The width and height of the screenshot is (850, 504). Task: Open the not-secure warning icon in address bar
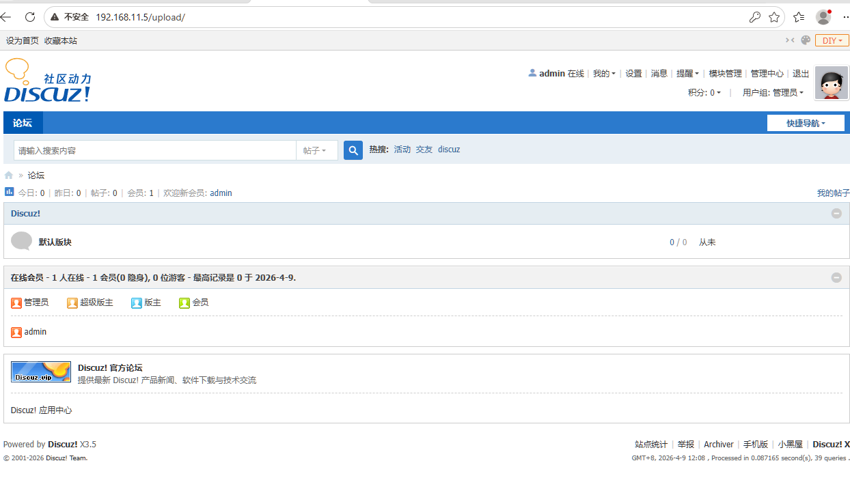(x=55, y=17)
